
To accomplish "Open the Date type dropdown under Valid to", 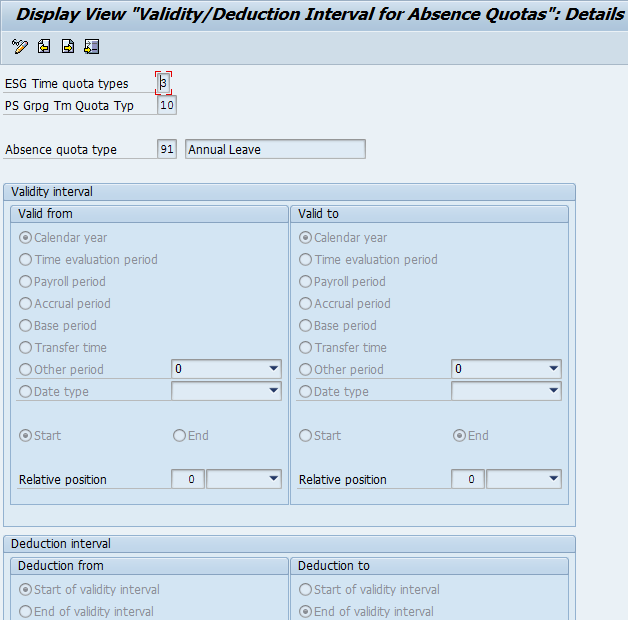I will coord(553,391).
